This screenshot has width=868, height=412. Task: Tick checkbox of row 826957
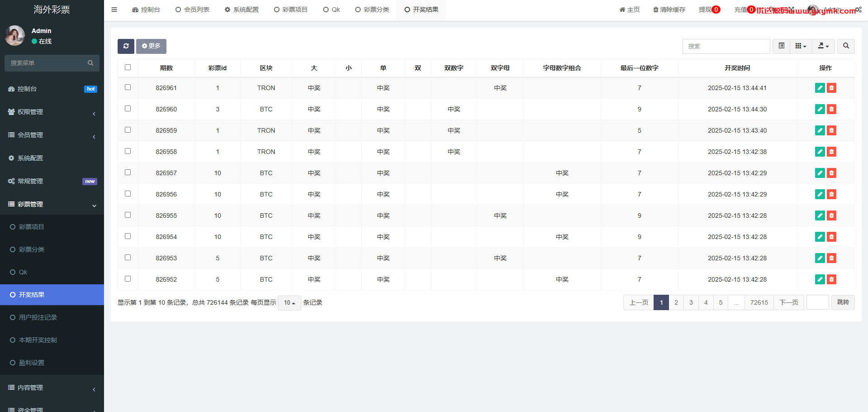pos(128,172)
